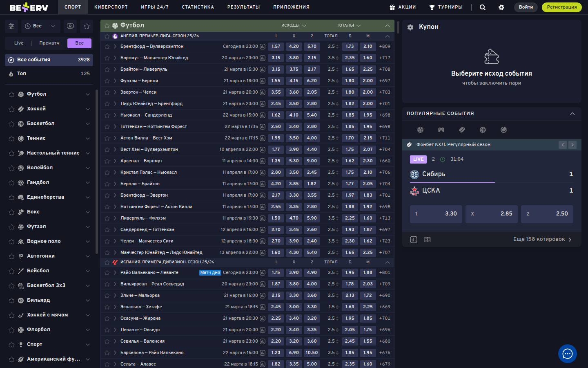Open the live chat support bubble

[567, 354]
